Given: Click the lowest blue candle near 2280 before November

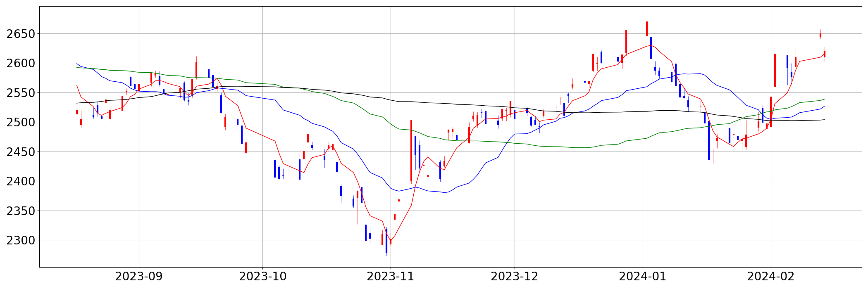Looking at the screenshot, I should (x=386, y=241).
